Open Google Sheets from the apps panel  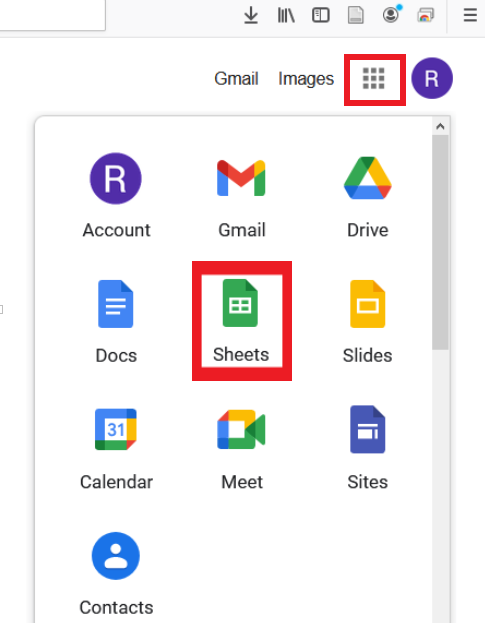pos(241,321)
